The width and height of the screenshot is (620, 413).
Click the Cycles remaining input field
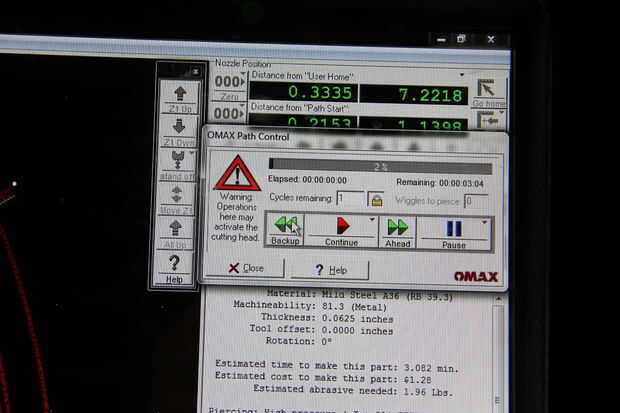click(x=350, y=199)
